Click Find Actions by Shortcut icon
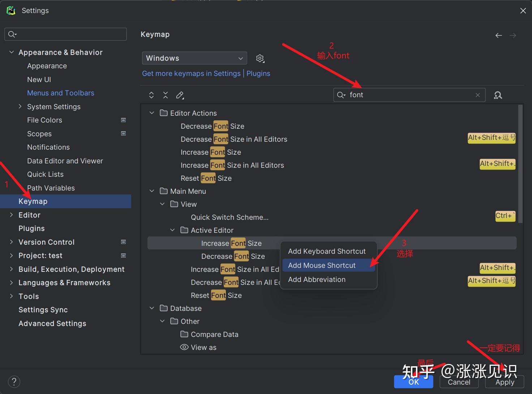 coord(498,95)
